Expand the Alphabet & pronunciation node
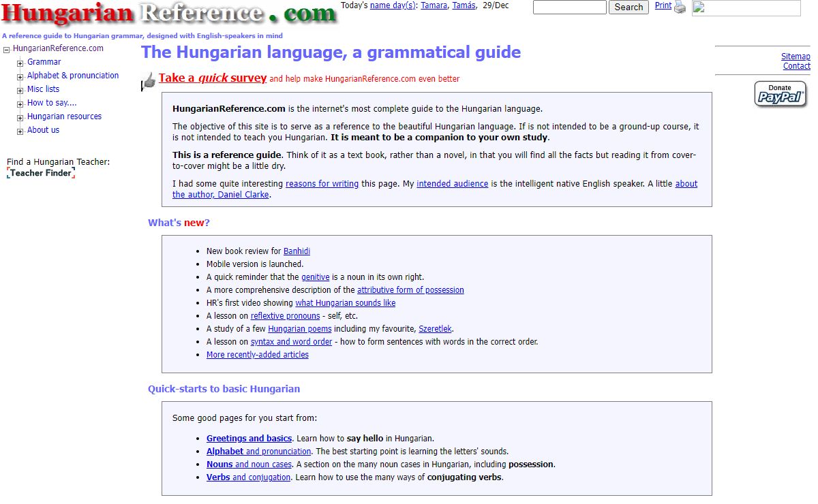 click(20, 76)
